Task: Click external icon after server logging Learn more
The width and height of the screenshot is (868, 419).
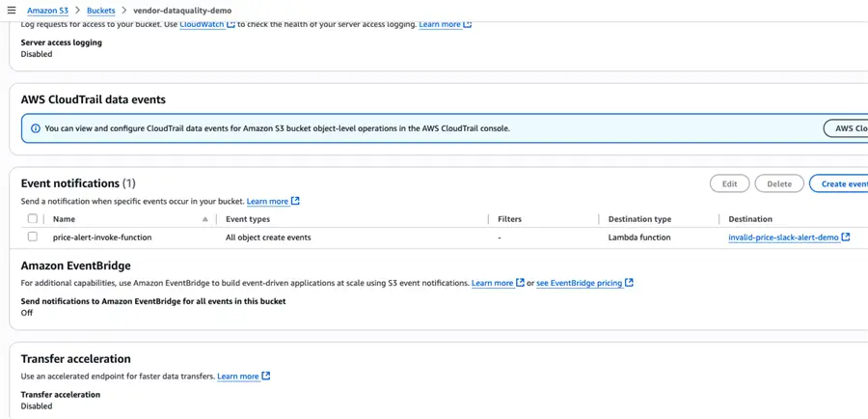Action: click(468, 25)
